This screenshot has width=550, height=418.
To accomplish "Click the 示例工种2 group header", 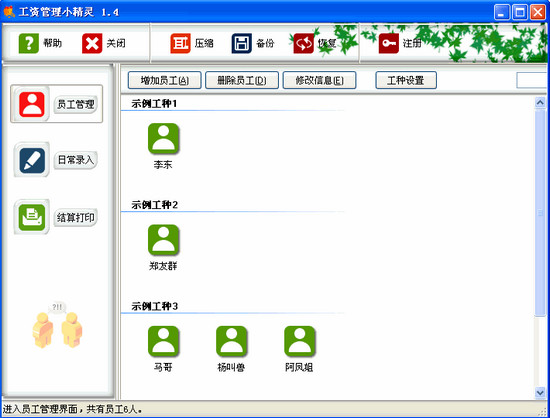I will coord(154,205).
